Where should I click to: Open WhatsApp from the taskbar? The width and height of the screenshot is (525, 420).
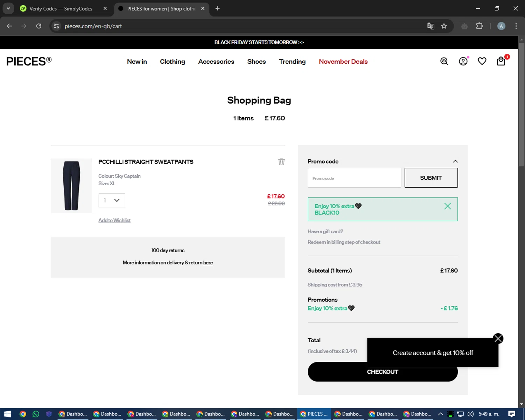(36, 414)
